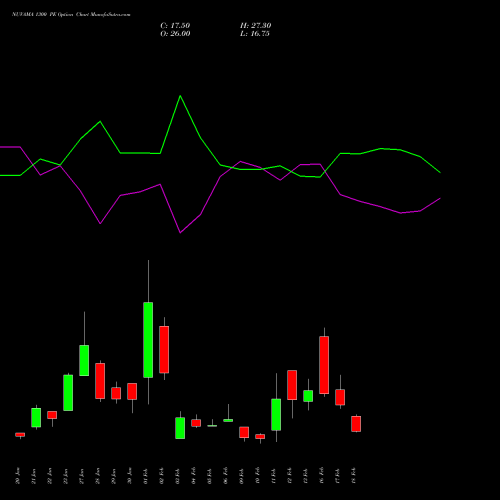Click the green candle for 27 Jan

[x=84, y=360]
